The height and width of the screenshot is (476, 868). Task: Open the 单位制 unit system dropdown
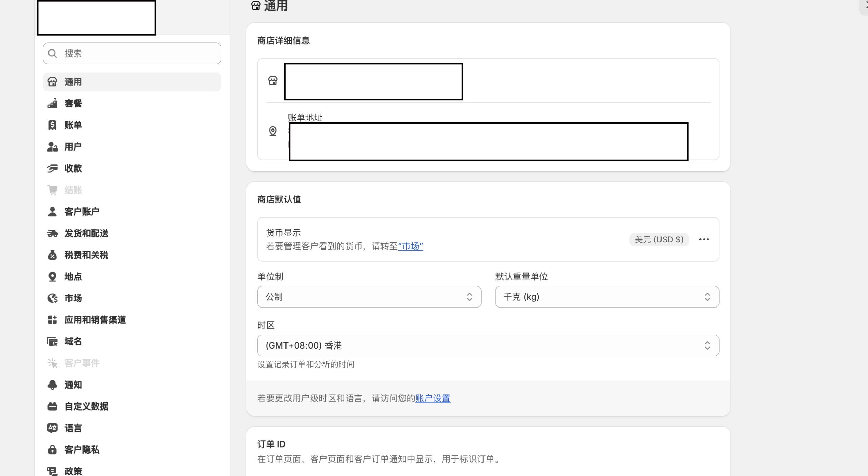[369, 297]
